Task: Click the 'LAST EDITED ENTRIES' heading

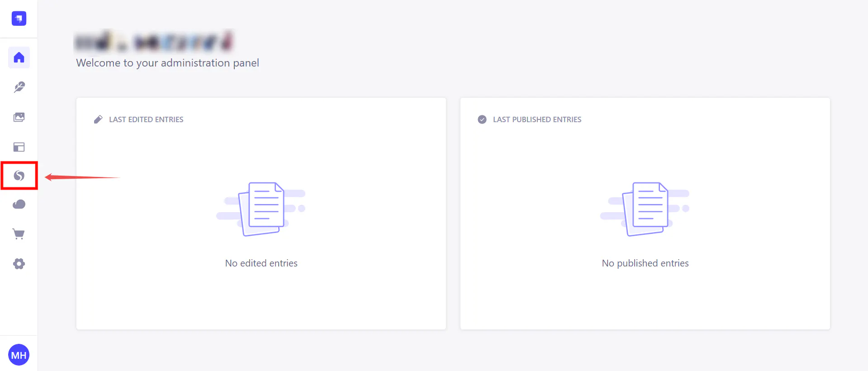Action: click(146, 119)
